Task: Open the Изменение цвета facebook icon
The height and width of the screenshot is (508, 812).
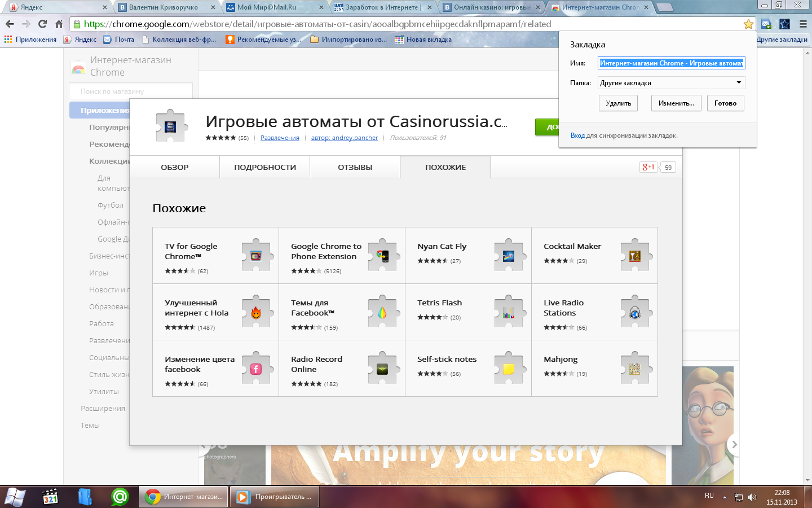Action: (x=257, y=368)
